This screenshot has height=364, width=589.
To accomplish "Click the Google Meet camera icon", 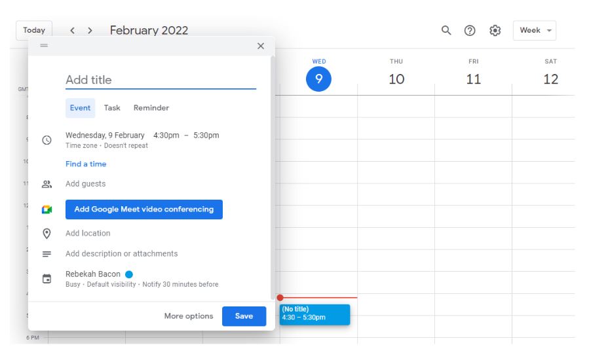I will pyautogui.click(x=47, y=209).
